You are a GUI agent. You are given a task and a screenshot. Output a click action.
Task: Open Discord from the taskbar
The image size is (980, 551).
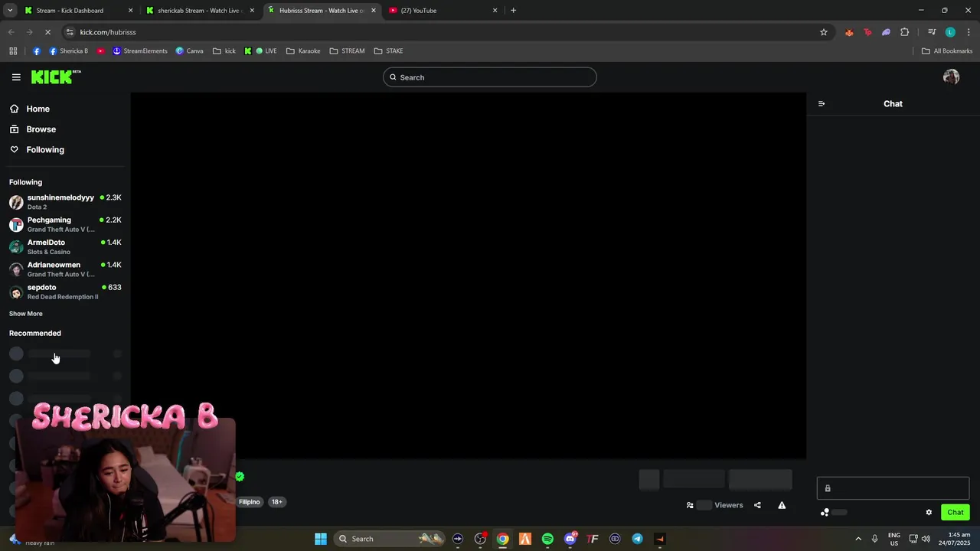coord(570,539)
